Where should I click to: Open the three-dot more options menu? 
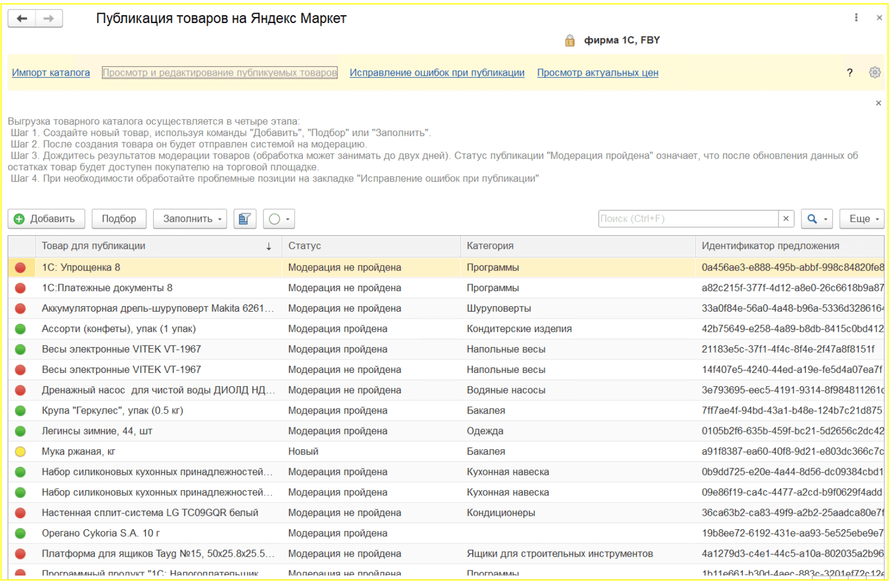coord(856,18)
